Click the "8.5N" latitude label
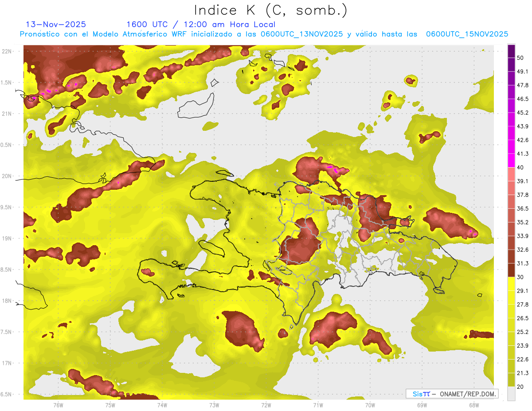The width and height of the screenshot is (532, 411). (7, 270)
